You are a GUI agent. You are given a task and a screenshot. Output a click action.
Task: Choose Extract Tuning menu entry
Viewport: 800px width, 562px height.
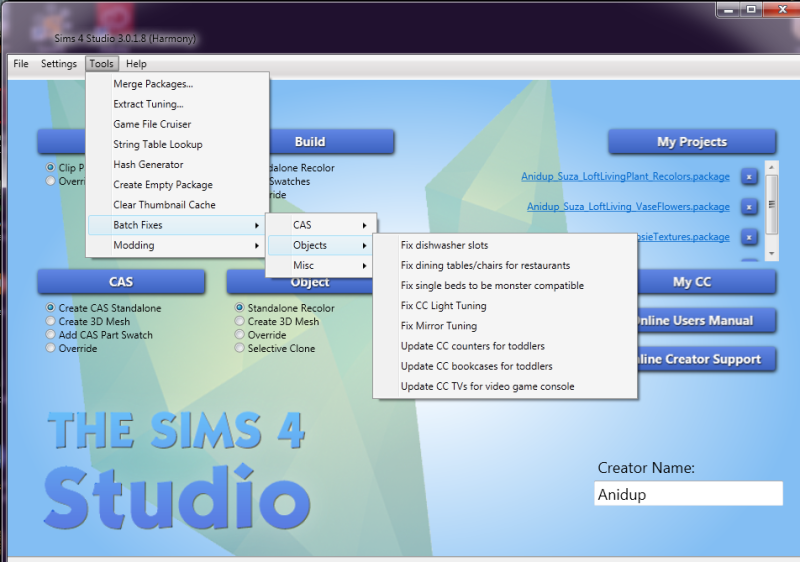click(177, 104)
